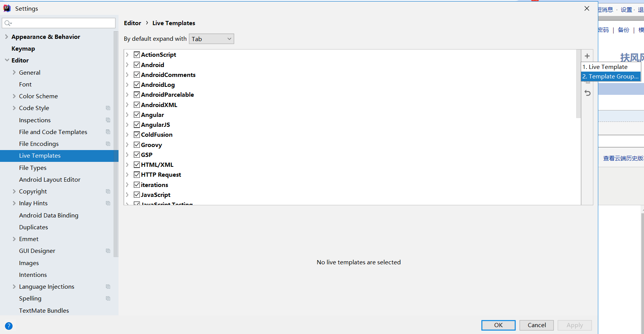The image size is (644, 334).
Task: Click the plus Add template button
Action: [587, 56]
